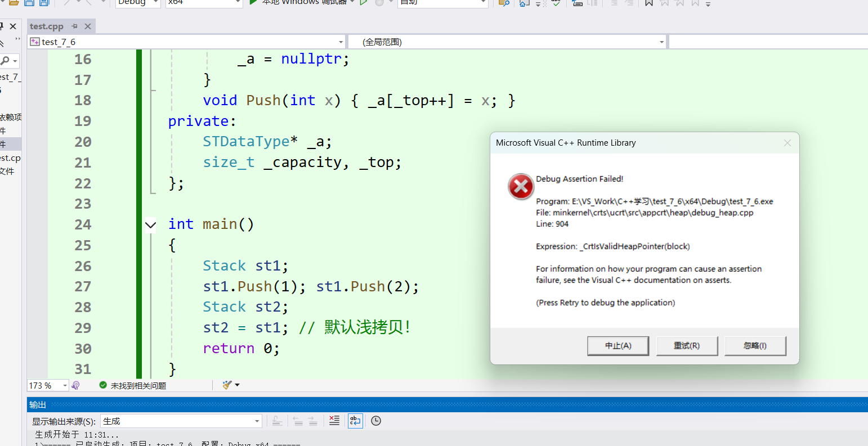Clear all output text
Screen dimensions: 868x446
334,421
